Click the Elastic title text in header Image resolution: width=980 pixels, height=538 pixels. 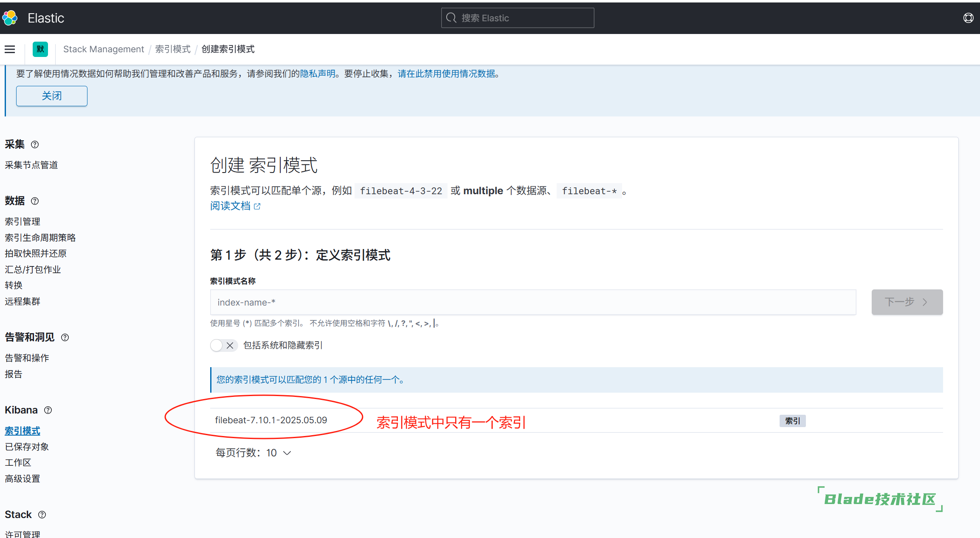point(46,18)
